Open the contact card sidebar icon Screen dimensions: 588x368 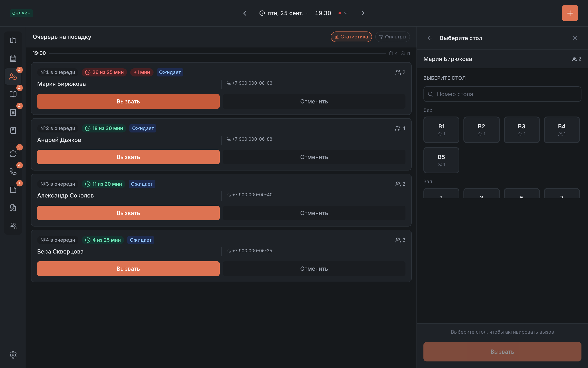[13, 130]
